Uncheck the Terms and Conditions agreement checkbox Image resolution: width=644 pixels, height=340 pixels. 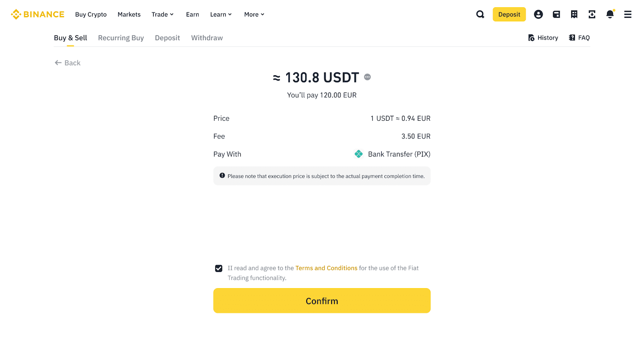tap(219, 268)
